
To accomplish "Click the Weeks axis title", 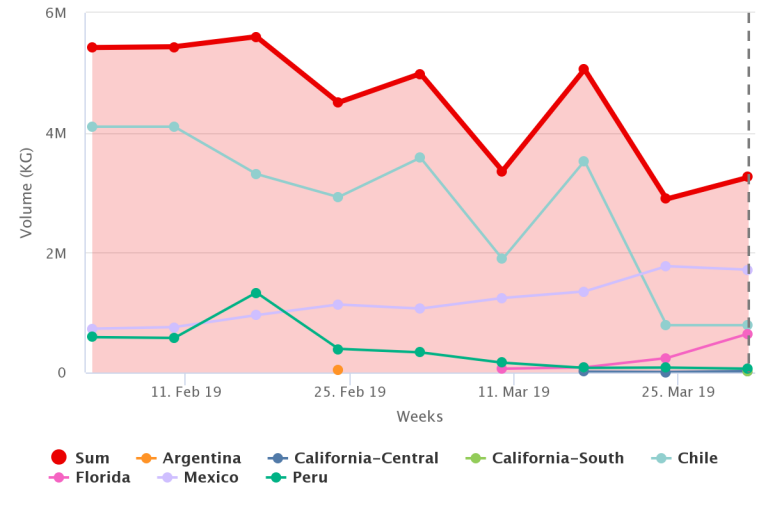I will (x=419, y=416).
